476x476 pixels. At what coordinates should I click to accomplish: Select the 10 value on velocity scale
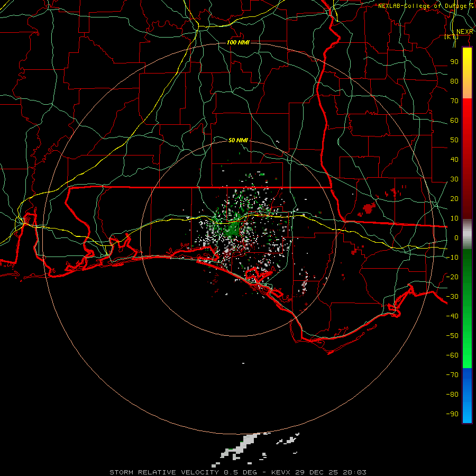coord(454,218)
